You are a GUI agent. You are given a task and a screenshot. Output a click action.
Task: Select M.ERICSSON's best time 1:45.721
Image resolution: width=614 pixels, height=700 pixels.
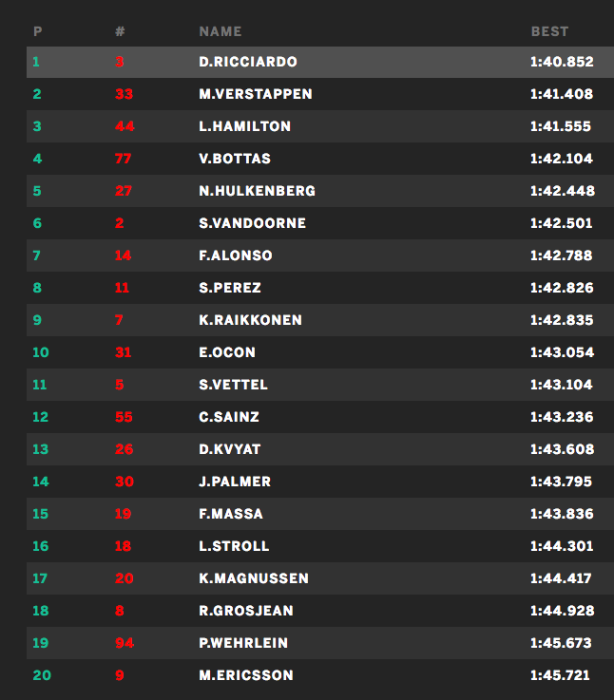[x=561, y=675]
